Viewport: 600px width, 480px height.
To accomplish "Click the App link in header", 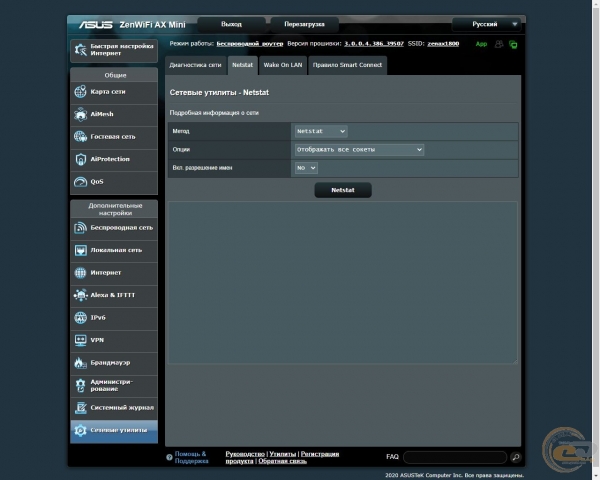I will pos(481,44).
